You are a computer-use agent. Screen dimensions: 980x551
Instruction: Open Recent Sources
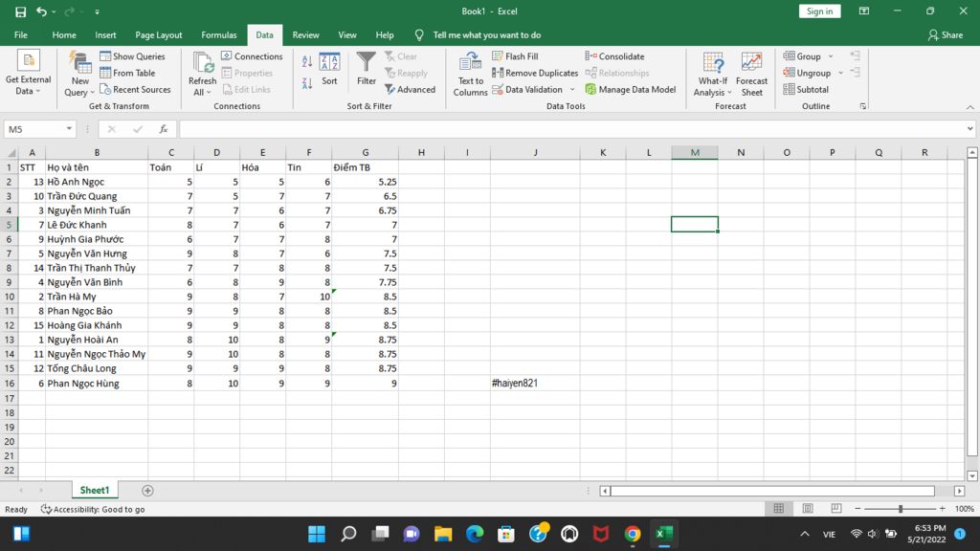tap(135, 89)
